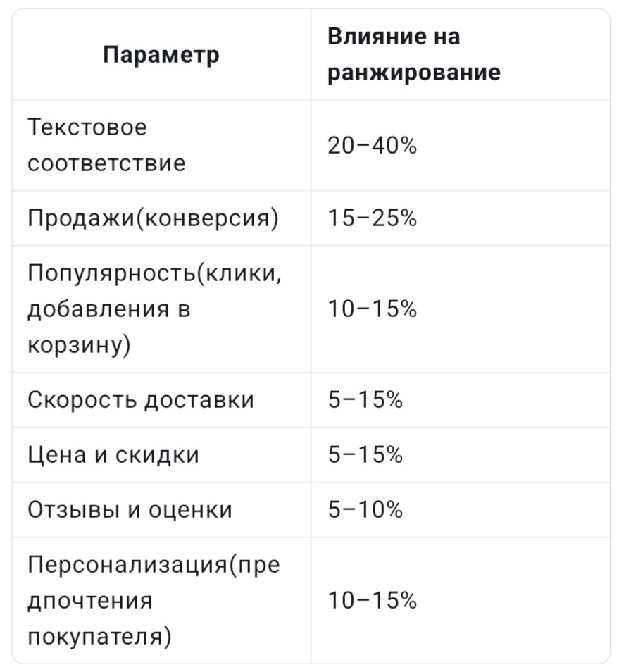Click the 'Влияние на ранжирование' column header

pos(413,55)
